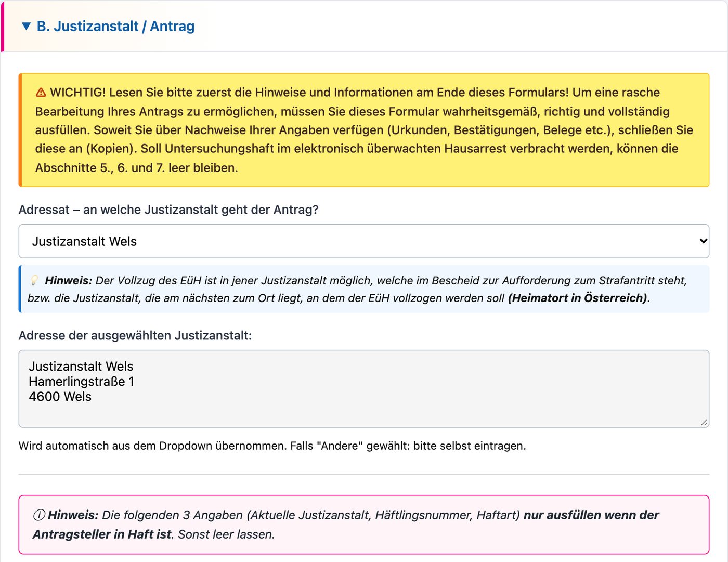Click the bold text '(Heimatort in Österreich)'
The height and width of the screenshot is (562, 728).
pyautogui.click(x=578, y=298)
